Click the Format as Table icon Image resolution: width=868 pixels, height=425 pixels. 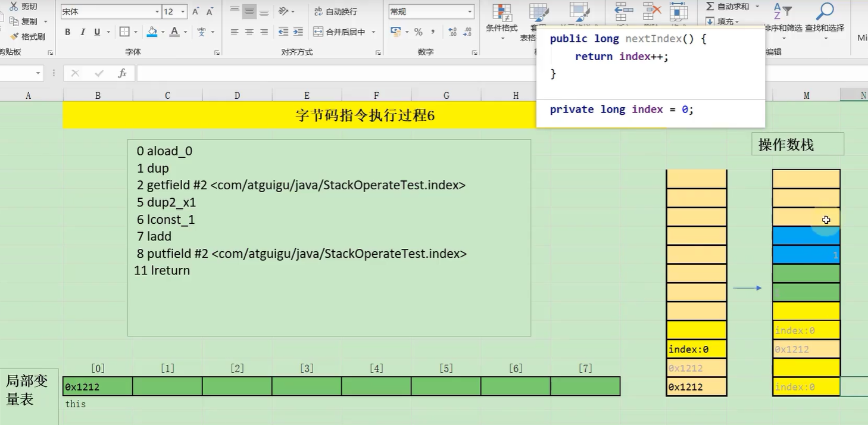539,13
